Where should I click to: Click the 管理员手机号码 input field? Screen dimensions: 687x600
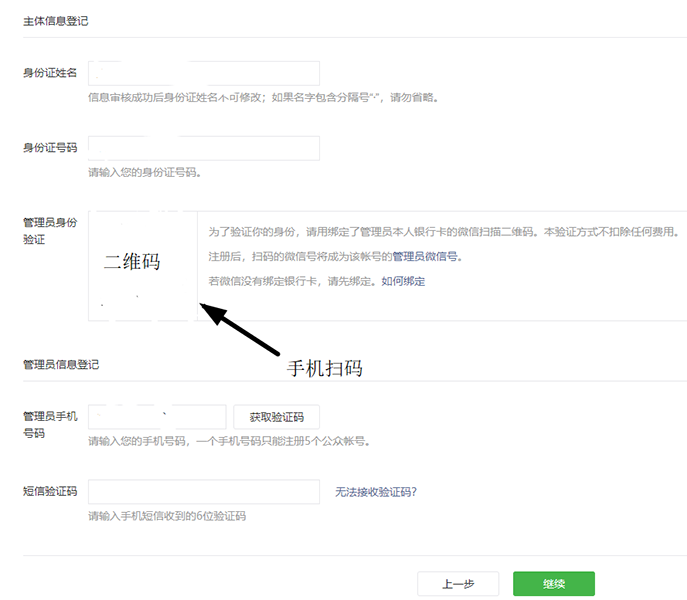157,417
